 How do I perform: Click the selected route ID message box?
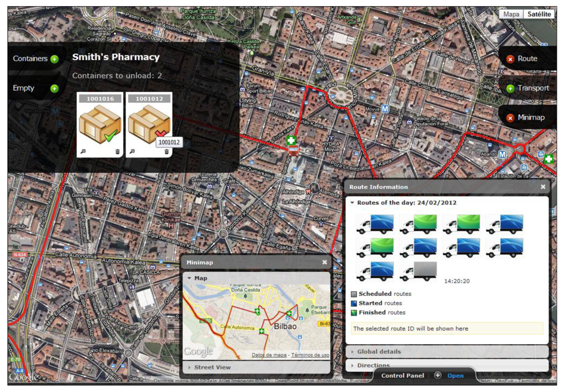click(x=447, y=328)
